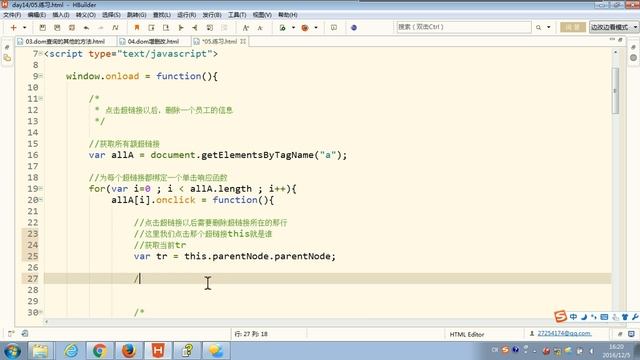Collapse the comment fold at line 30

41,312
